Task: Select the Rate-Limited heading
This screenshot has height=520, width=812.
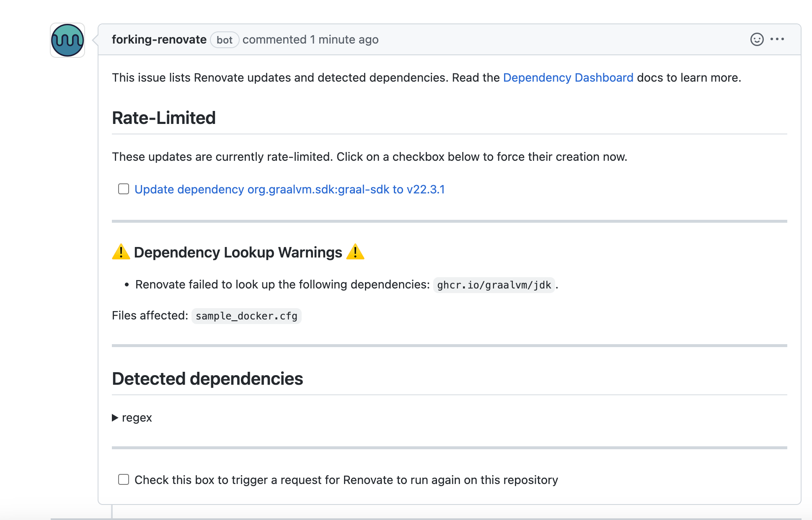Action: point(163,118)
